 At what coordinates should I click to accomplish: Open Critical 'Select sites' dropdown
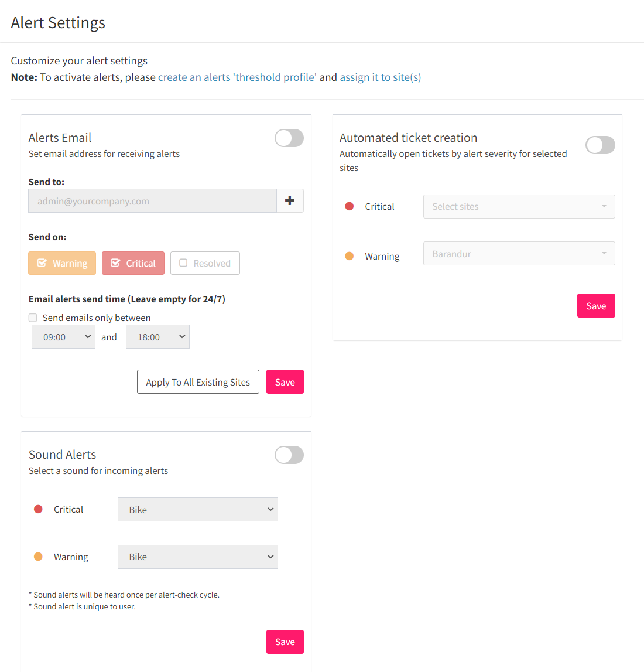tap(519, 207)
